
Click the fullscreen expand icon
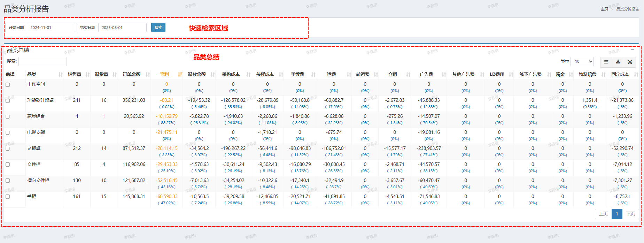point(630,62)
